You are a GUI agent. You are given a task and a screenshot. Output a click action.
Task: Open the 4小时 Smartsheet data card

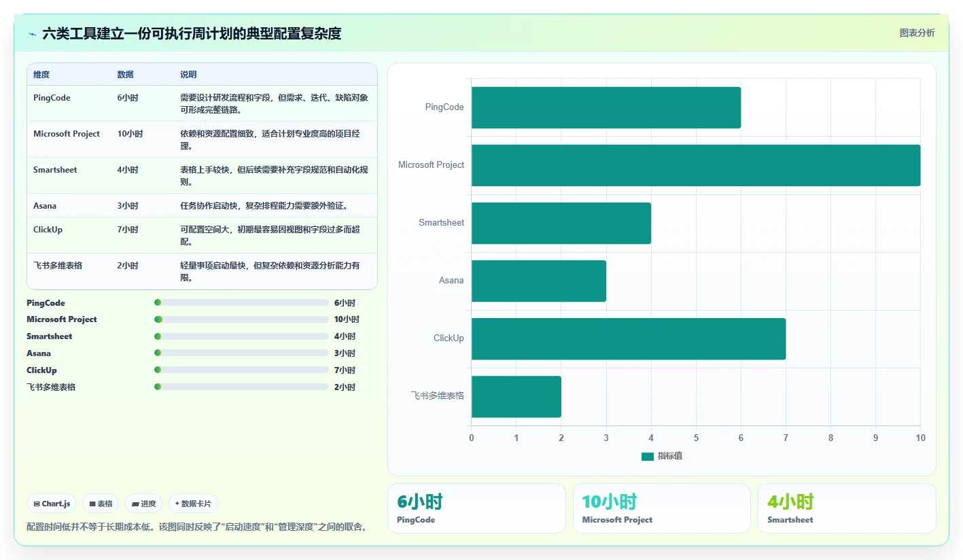click(x=847, y=508)
